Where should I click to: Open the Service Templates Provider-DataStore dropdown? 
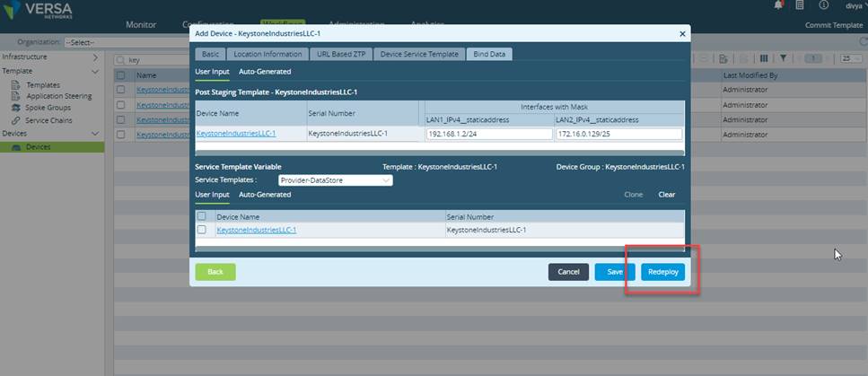(335, 180)
